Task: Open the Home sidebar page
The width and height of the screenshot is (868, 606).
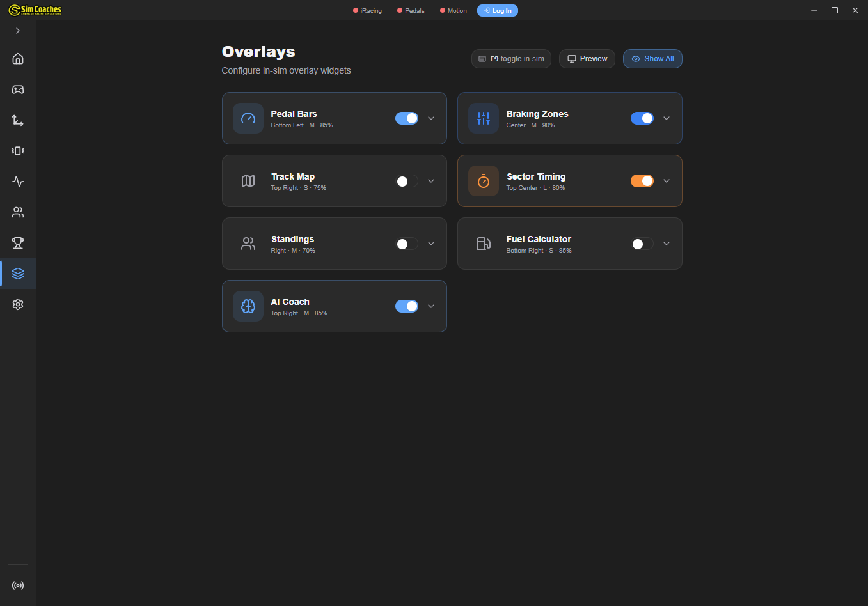Action: click(x=17, y=58)
